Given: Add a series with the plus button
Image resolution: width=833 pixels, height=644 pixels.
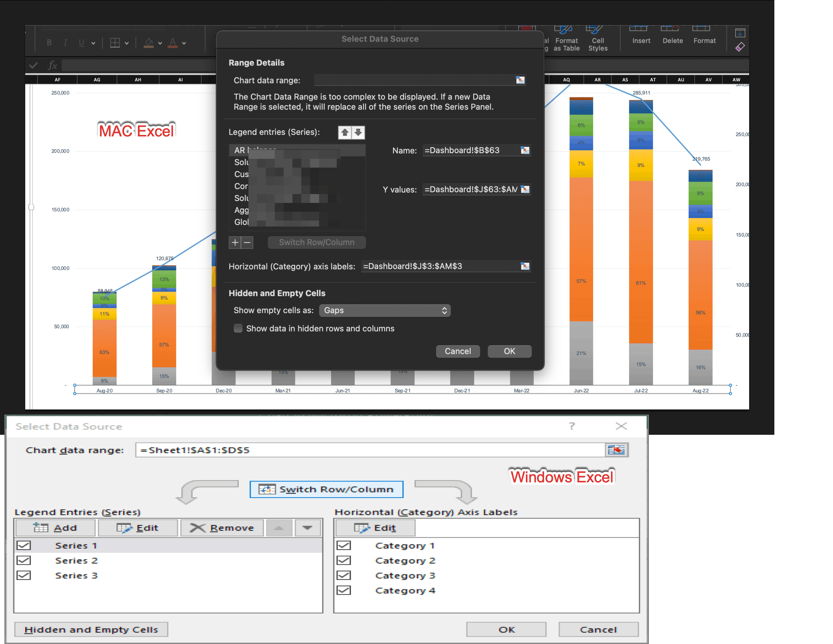Looking at the screenshot, I should tap(235, 242).
